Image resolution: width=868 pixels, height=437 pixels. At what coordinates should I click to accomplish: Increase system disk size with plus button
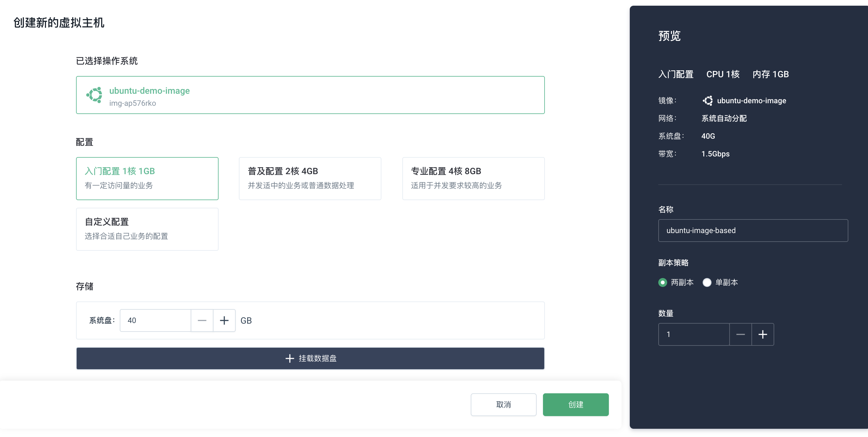[x=224, y=320]
